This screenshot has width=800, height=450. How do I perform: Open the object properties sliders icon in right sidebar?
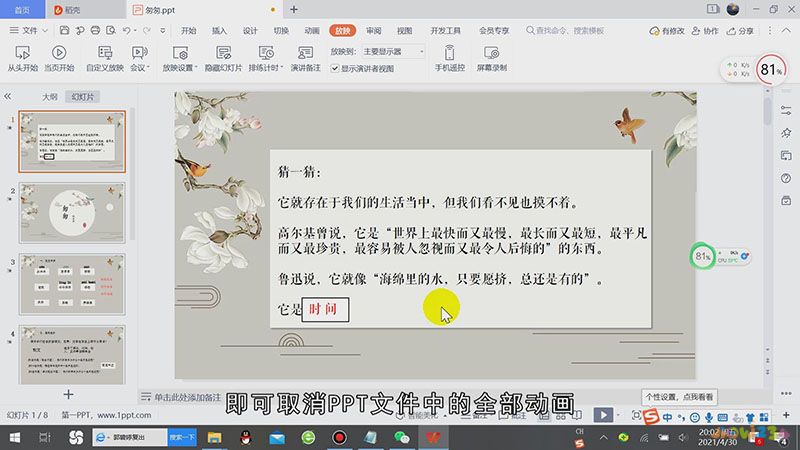(x=786, y=110)
